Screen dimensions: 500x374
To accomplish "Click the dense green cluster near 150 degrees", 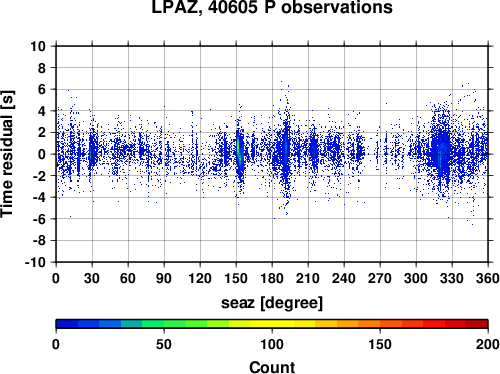I will coord(239,152).
